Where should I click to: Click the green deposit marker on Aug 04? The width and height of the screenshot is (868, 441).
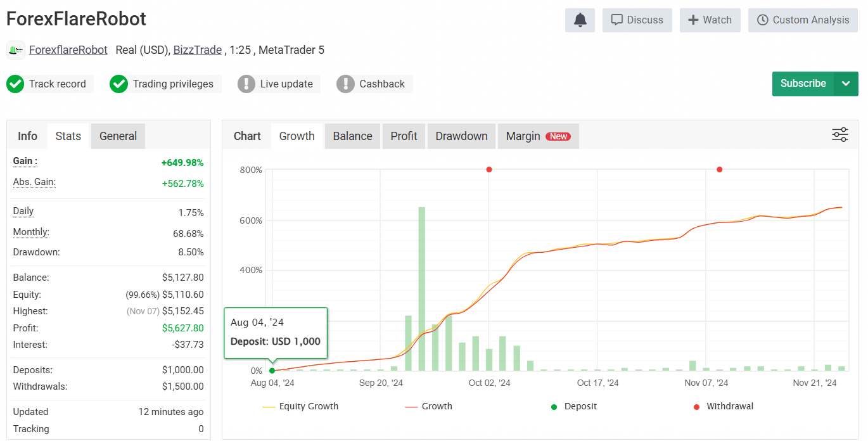point(272,371)
